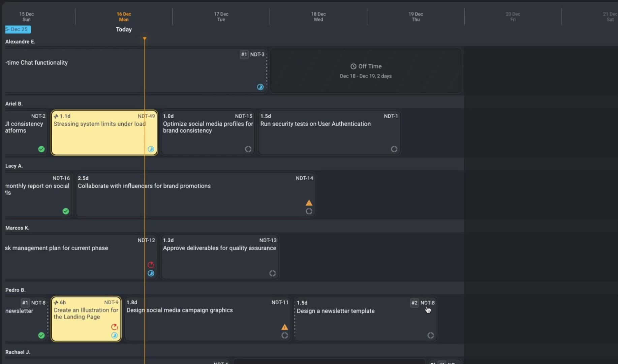Click circular status icon on Run security tests card
The height and width of the screenshot is (364, 618).
394,149
